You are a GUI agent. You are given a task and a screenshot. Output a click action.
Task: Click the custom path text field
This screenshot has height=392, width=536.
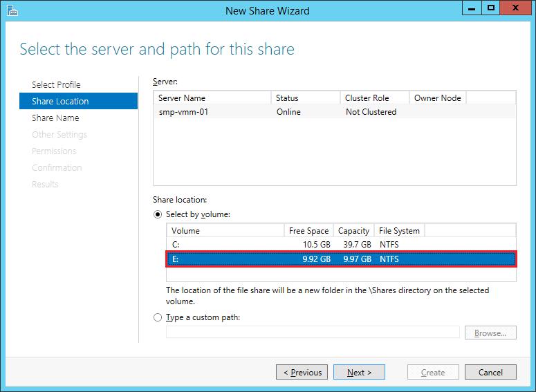click(x=312, y=333)
